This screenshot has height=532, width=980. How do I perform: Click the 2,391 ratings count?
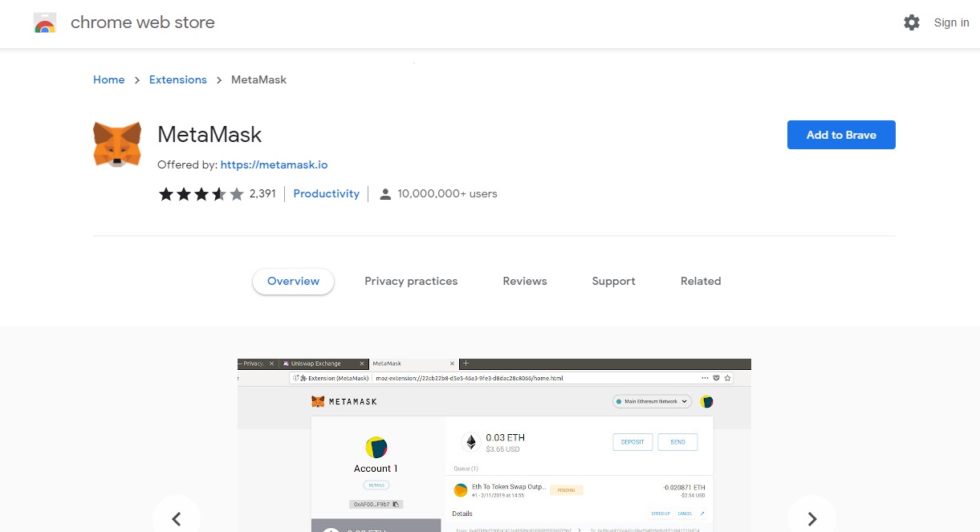click(x=262, y=193)
